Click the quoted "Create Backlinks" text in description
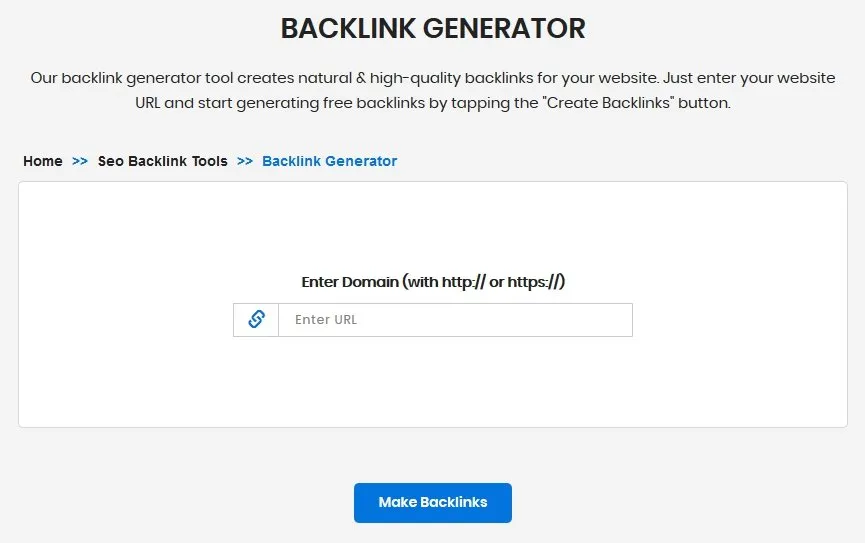Image resolution: width=865 pixels, height=543 pixels. [x=610, y=103]
